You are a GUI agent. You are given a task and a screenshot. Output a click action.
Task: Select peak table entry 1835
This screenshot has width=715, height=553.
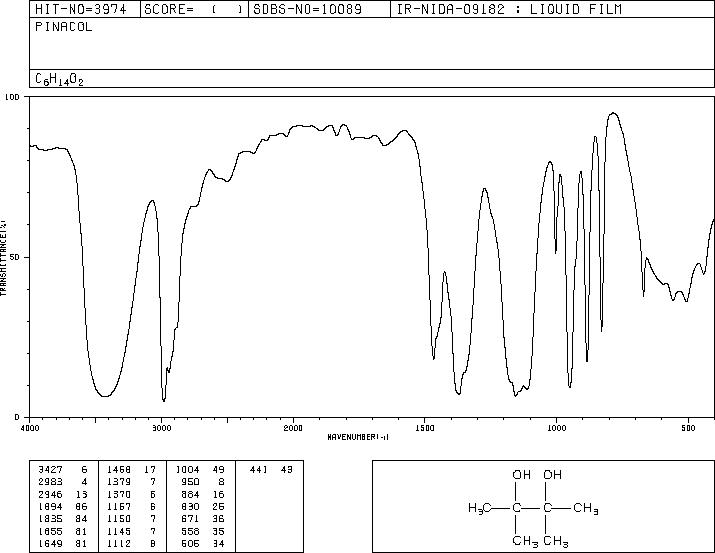51,519
